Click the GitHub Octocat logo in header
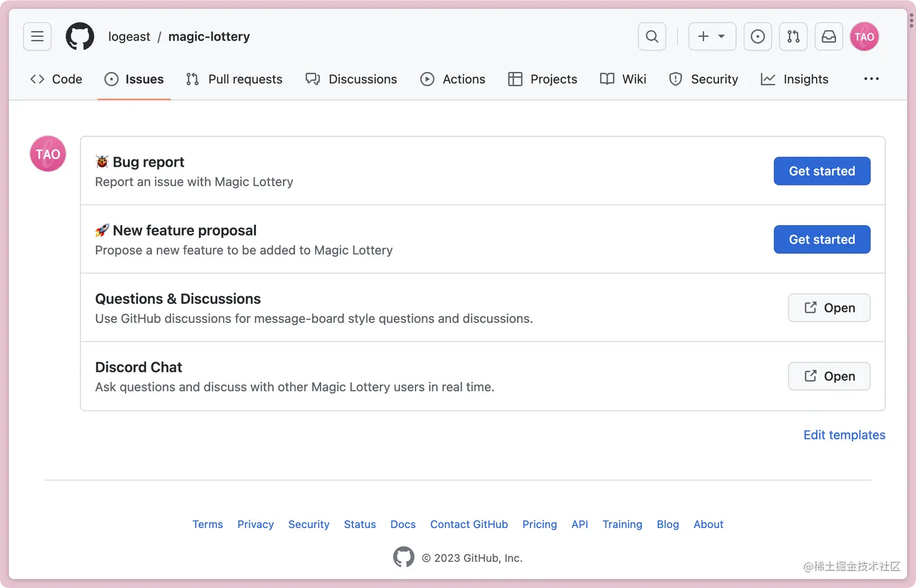 pyautogui.click(x=80, y=36)
